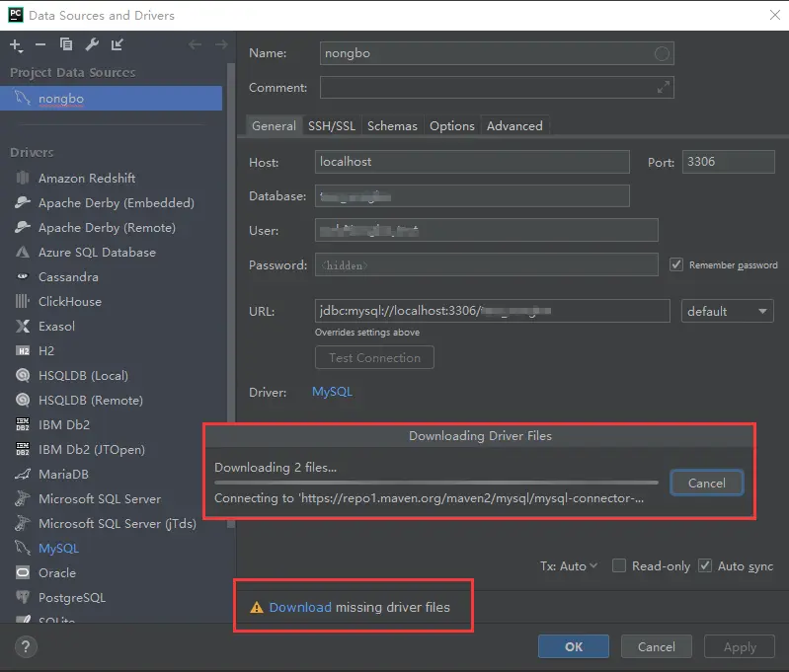The height and width of the screenshot is (672, 789).
Task: Switch to the Schemas tab
Action: pos(392,125)
